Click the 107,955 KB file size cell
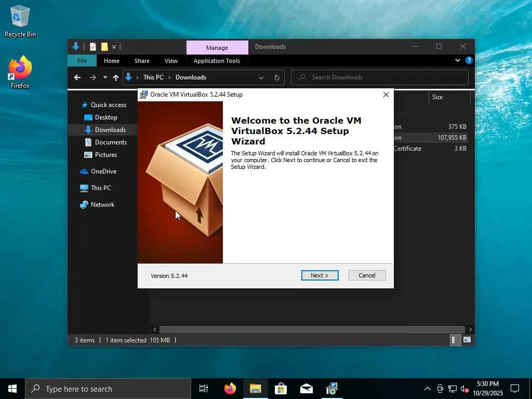The image size is (532, 399). point(451,137)
